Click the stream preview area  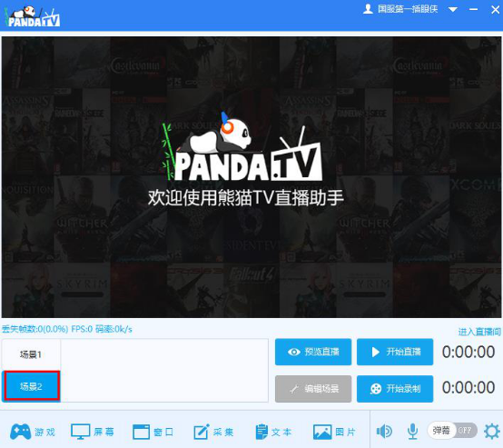[251, 177]
